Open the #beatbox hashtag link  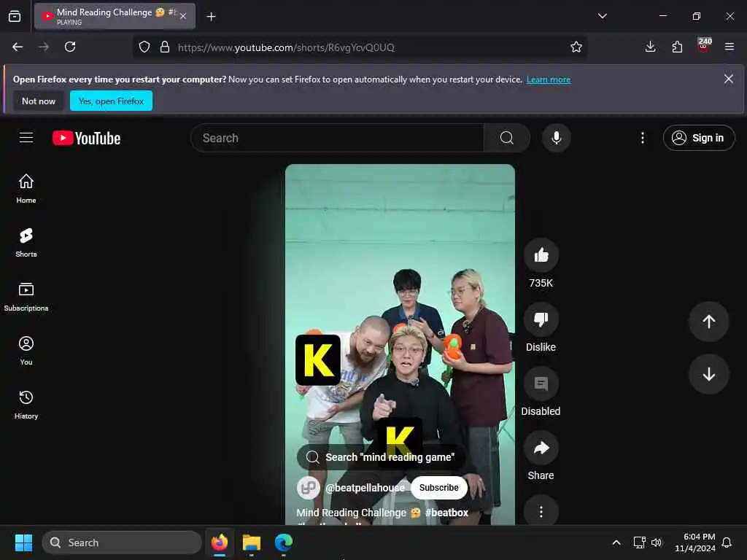[446, 513]
